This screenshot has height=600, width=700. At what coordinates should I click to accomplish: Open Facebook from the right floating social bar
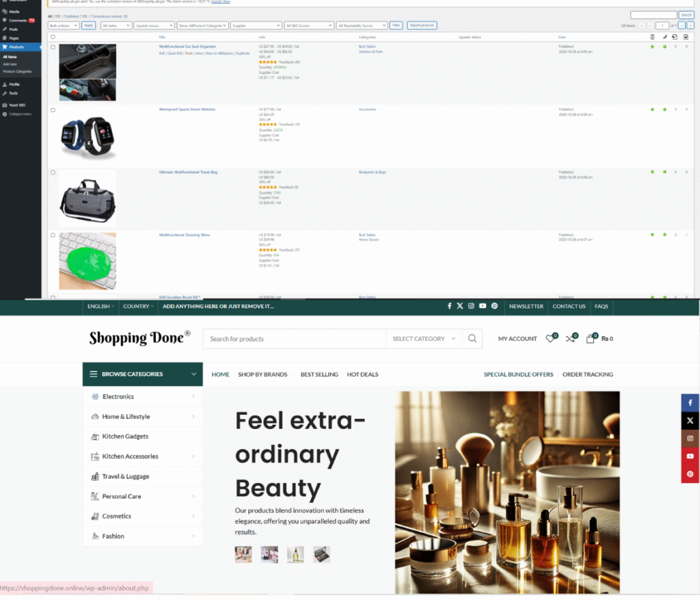point(690,403)
